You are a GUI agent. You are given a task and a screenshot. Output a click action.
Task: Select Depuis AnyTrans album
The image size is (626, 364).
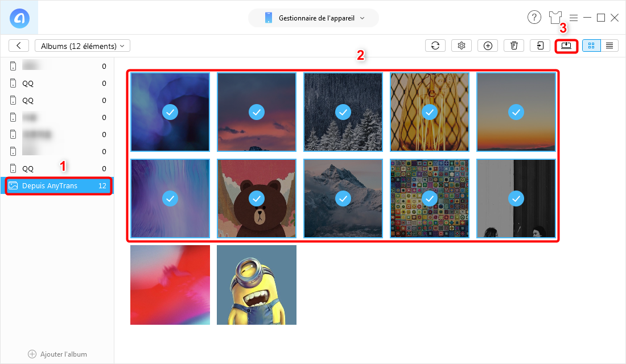[58, 185]
